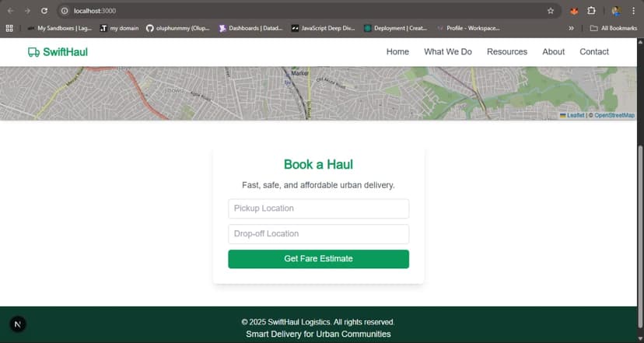Screen dimensions: 644x343
Task: Open the Chrome three-dot menu
Action: (633, 11)
